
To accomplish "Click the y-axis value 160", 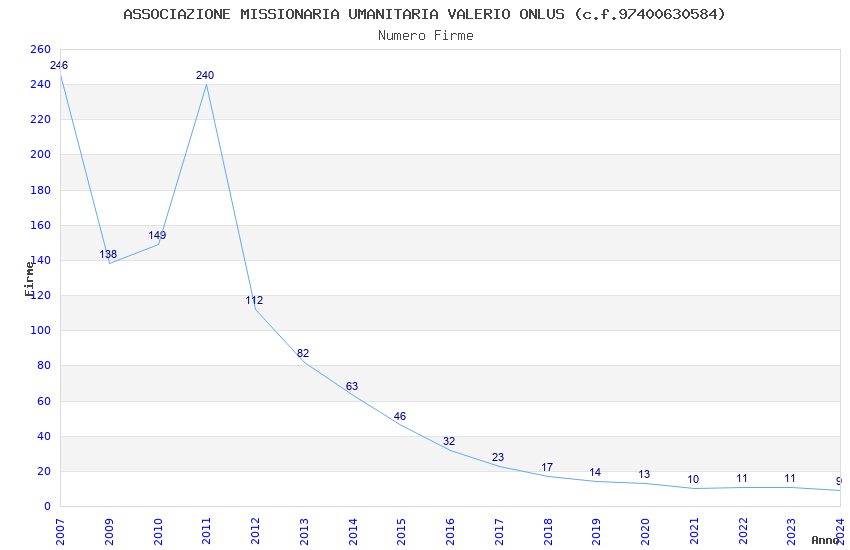I will (40, 225).
